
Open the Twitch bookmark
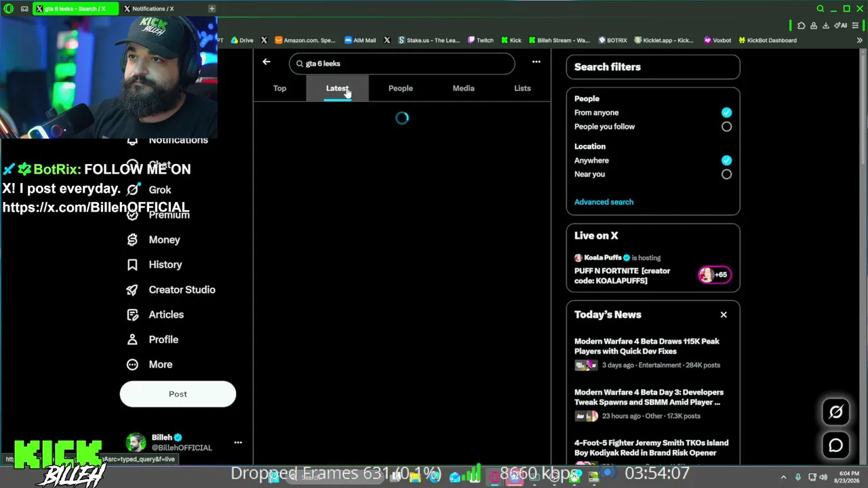[481, 41]
